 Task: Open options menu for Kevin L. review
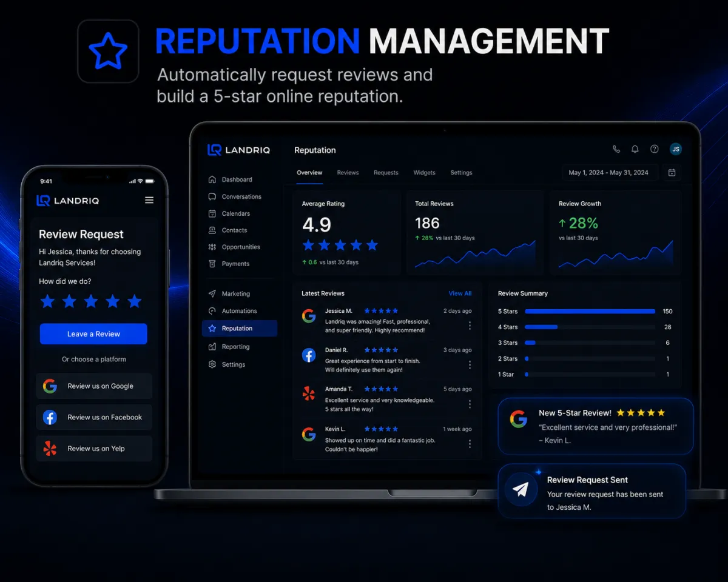(x=470, y=444)
